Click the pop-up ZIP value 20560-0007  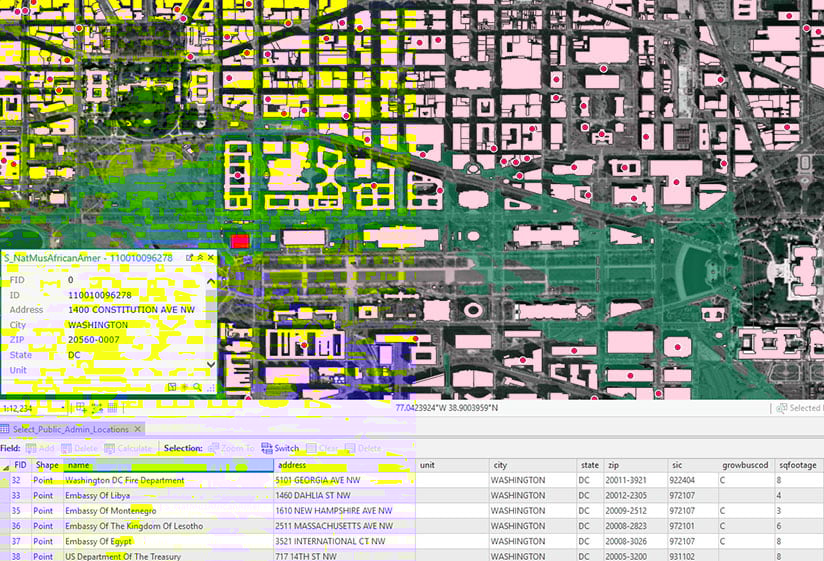94,340
